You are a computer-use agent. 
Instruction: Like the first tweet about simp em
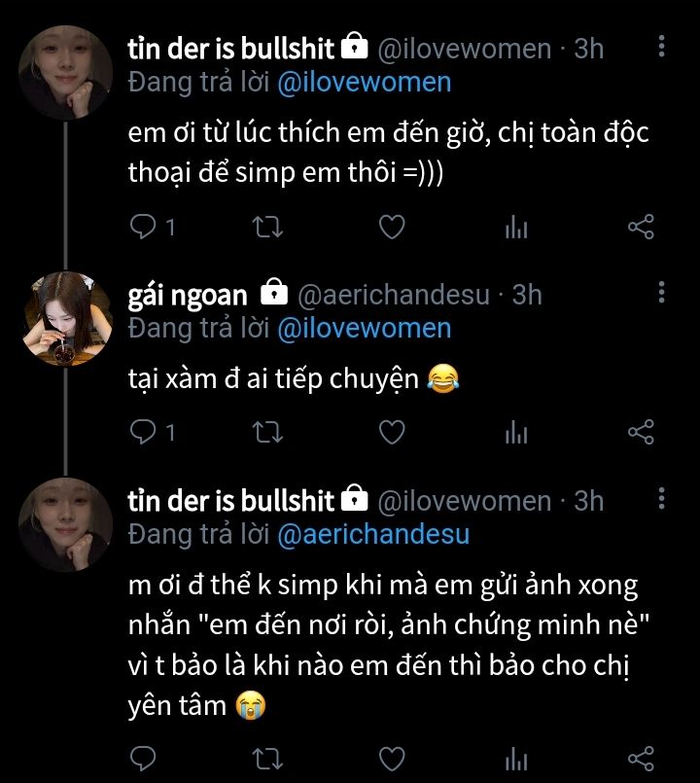point(391,228)
